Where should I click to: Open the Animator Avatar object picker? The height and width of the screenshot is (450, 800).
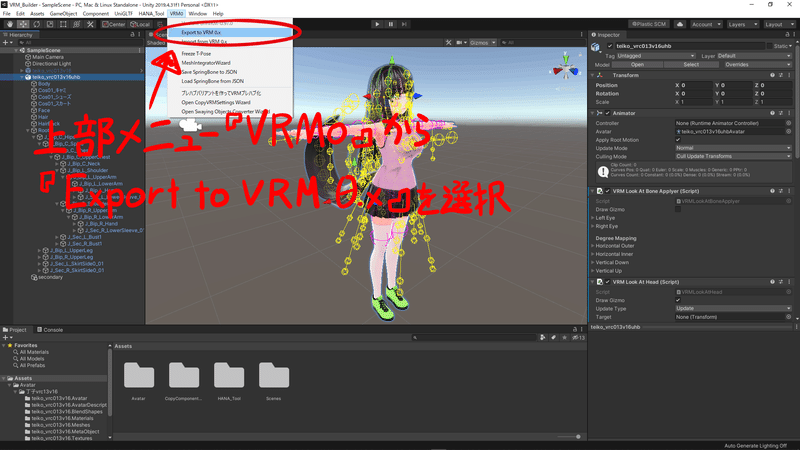click(x=788, y=132)
